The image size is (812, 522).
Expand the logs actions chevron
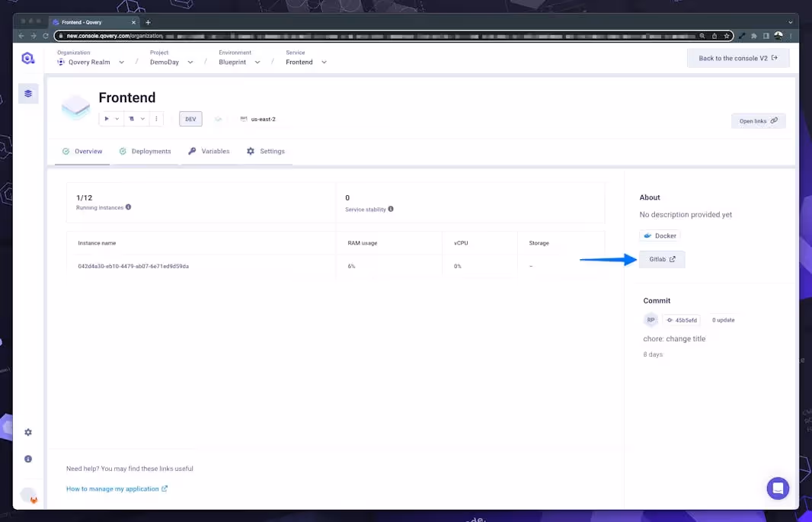coord(142,119)
